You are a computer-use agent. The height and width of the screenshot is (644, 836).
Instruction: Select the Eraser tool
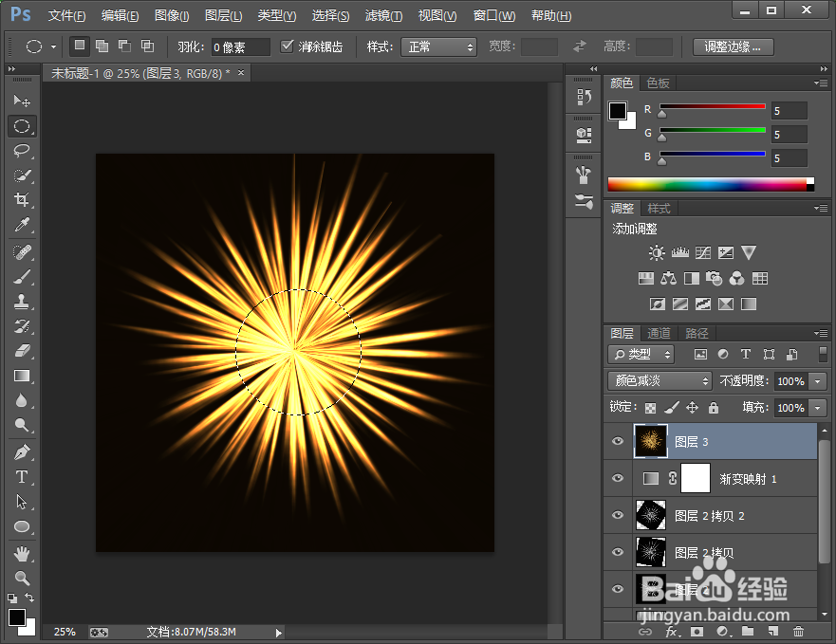[21, 351]
